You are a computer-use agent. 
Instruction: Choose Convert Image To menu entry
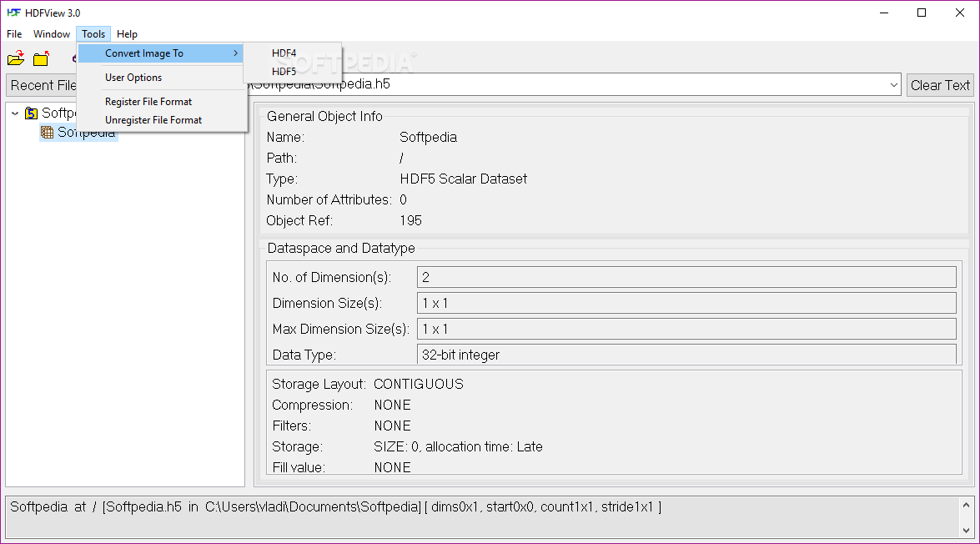[x=161, y=53]
